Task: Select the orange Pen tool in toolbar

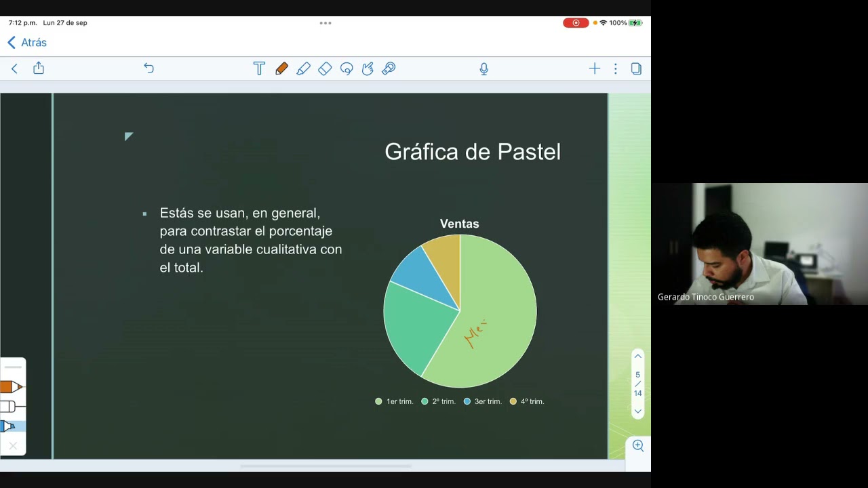Action: click(x=281, y=68)
